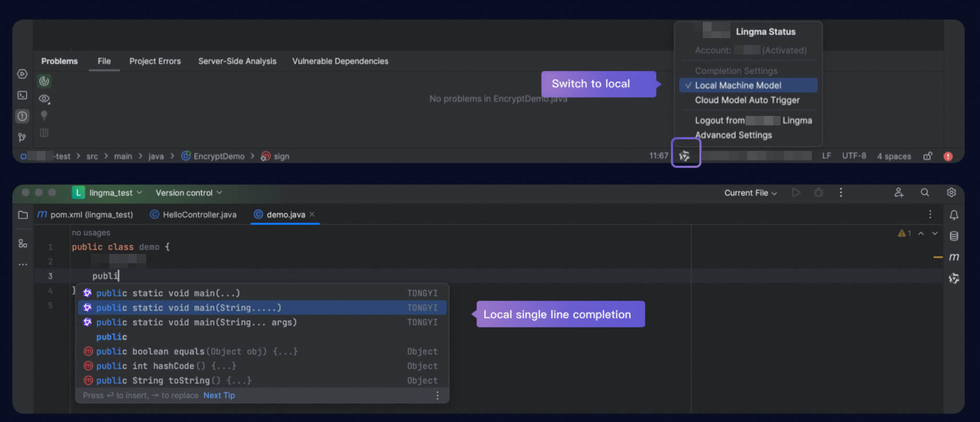Close the demo.java tab

(x=312, y=214)
